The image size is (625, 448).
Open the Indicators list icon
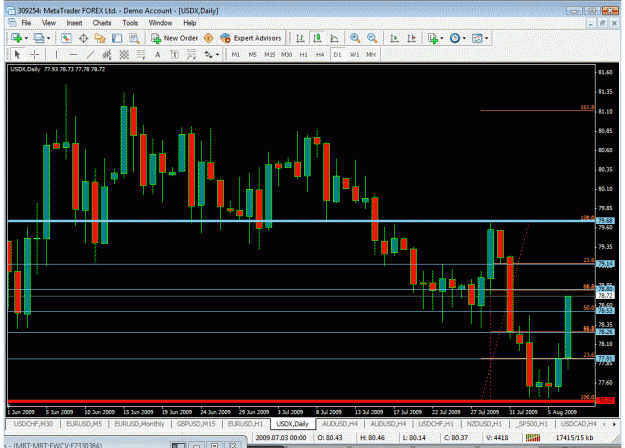click(x=432, y=38)
